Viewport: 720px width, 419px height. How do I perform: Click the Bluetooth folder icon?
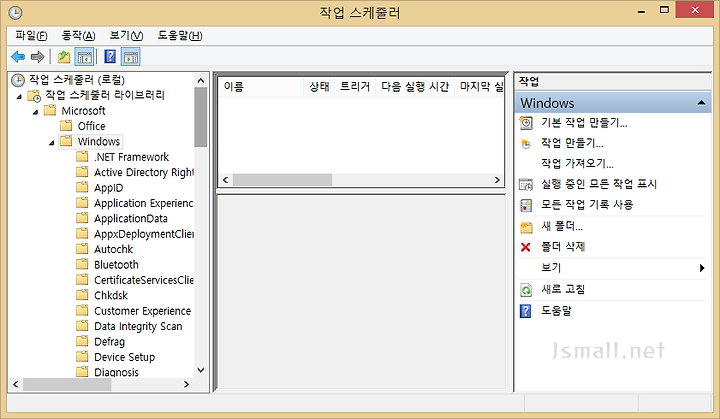point(82,264)
